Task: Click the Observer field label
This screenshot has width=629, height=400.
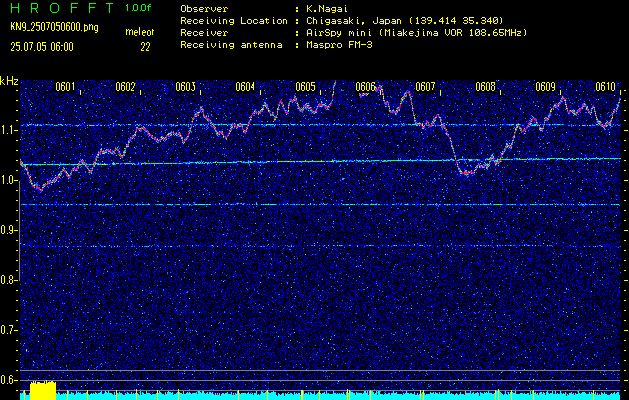Action: pos(204,9)
